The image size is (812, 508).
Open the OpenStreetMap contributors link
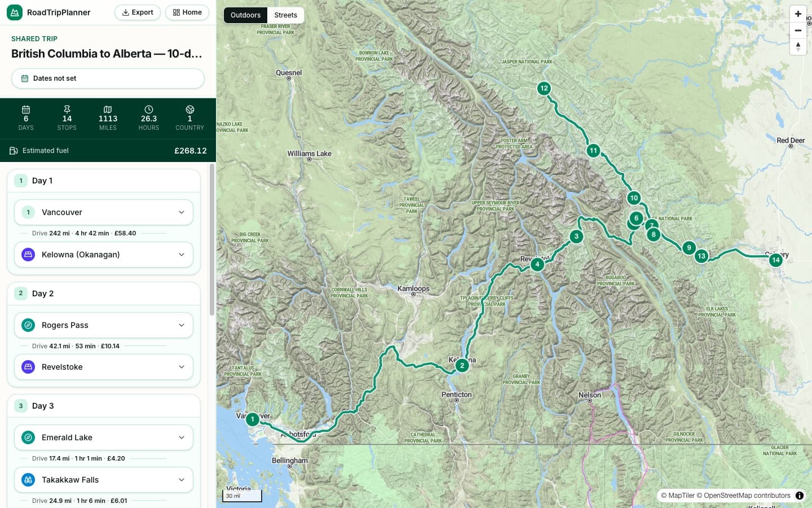pos(743,496)
